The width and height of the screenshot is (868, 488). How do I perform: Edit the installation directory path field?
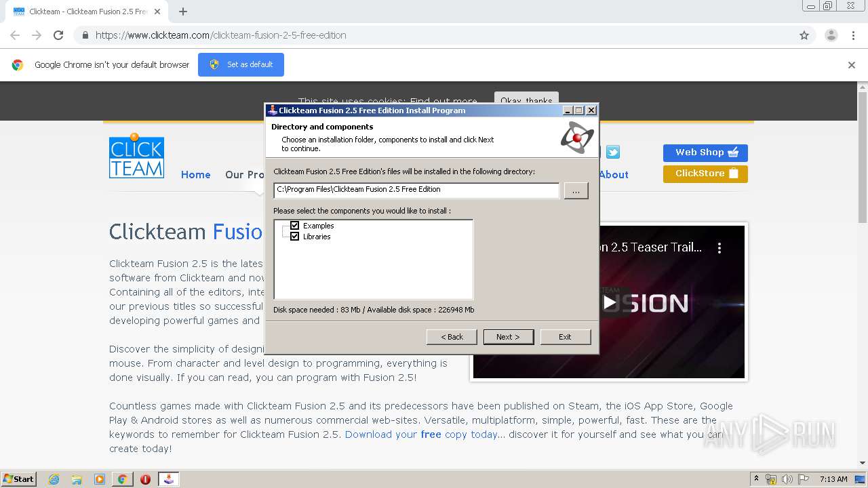tap(416, 190)
